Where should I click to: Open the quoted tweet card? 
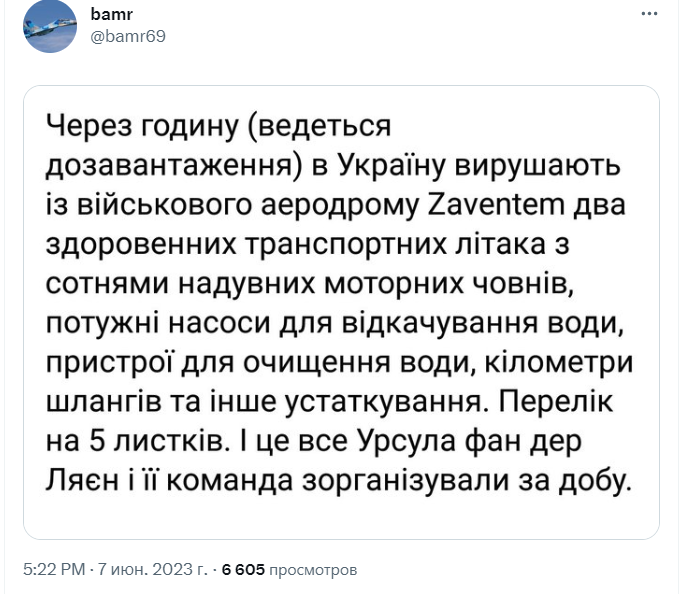click(341, 312)
